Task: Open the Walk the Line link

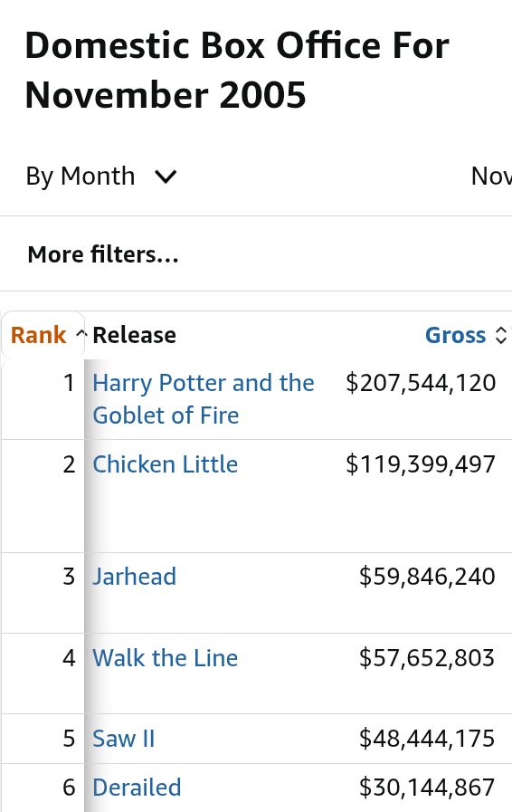Action: point(166,658)
